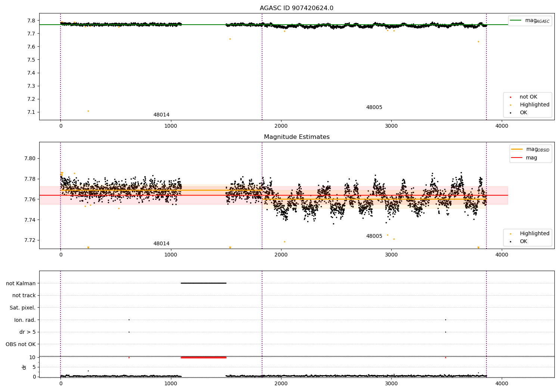Screen dimensions: 560x392
Task: Click the green mag AGASC legend line
Action: [516, 21]
